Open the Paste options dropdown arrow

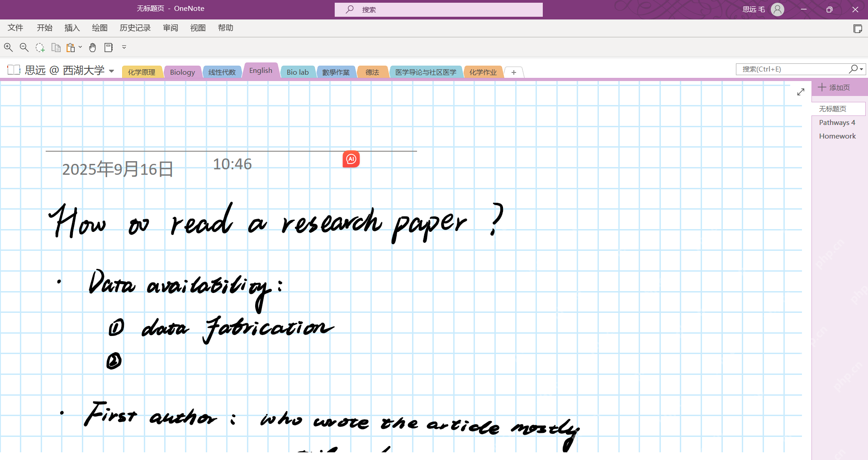click(x=81, y=47)
